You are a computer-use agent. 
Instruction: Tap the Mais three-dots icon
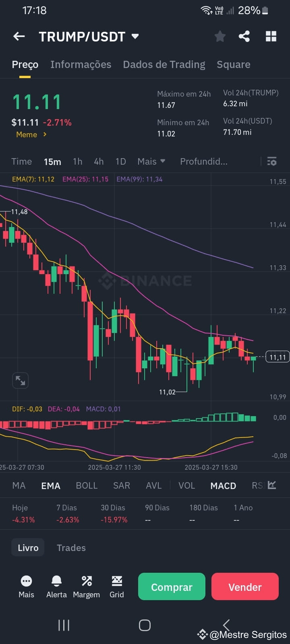(x=26, y=581)
